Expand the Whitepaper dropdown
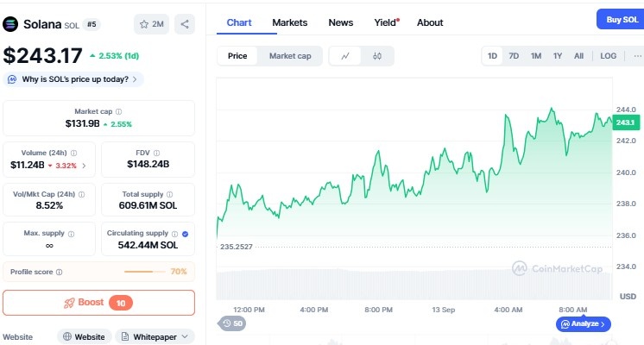Image resolution: width=644 pixels, height=345 pixels. [x=155, y=336]
